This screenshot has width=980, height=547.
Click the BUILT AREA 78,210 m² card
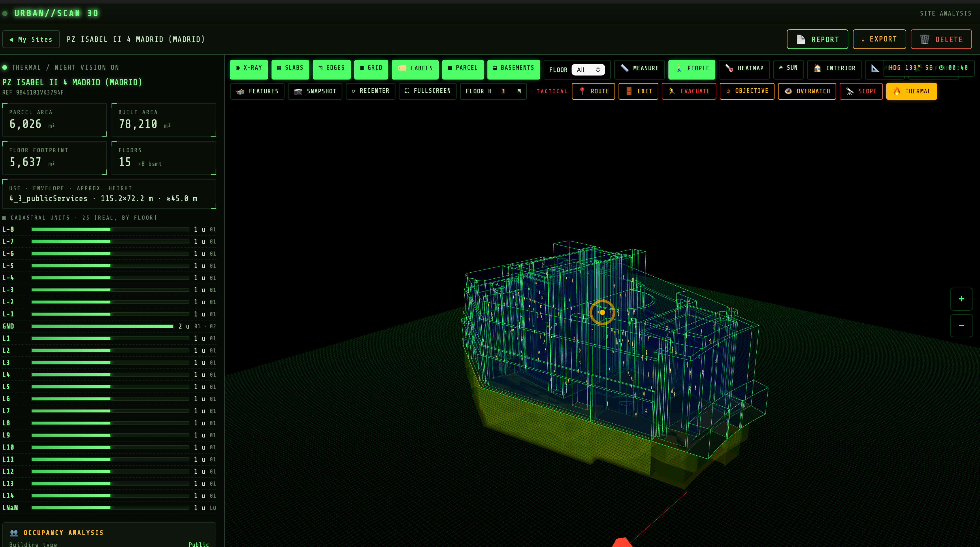coord(164,120)
